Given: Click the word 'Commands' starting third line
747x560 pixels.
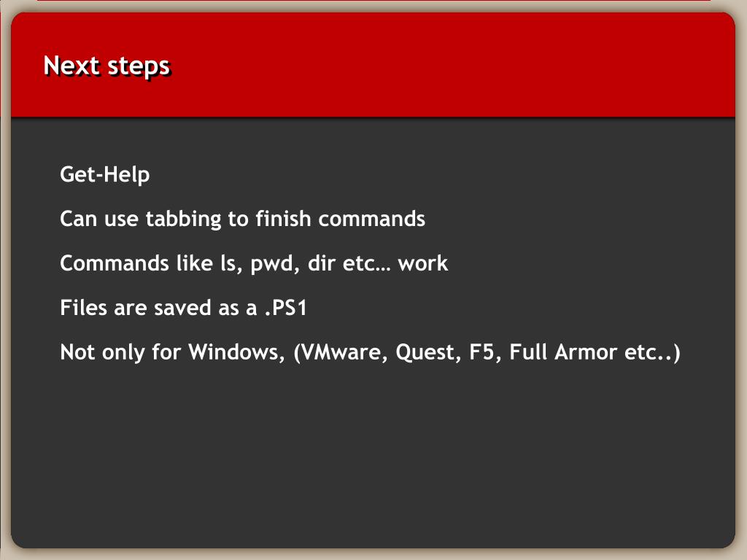Looking at the screenshot, I should (x=115, y=263).
